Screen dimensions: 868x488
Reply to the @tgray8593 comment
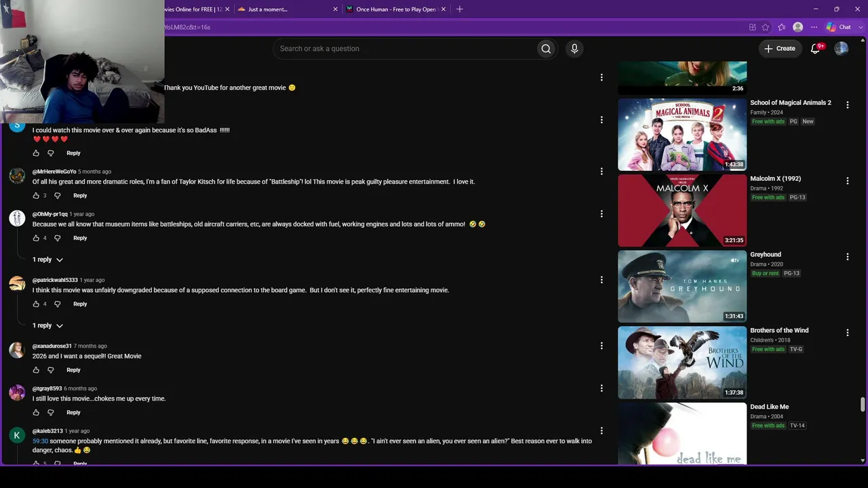click(73, 413)
